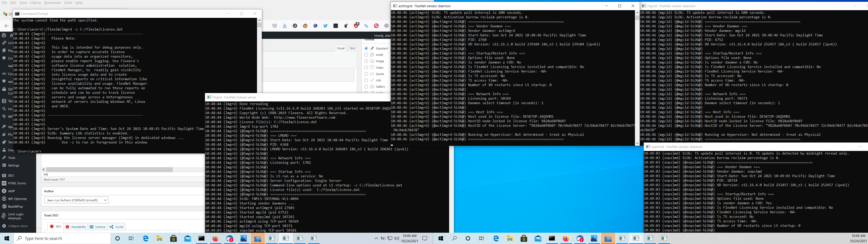Select the Link post format
Viewport: 868px width, 244px height.
[x=366, y=80]
